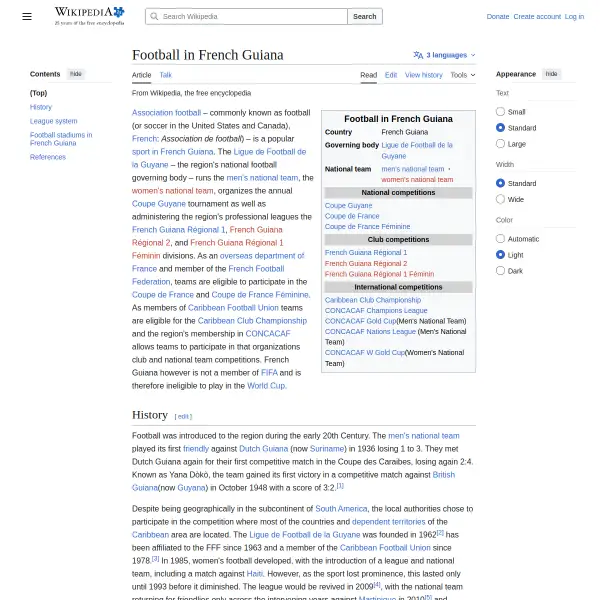Switch to the Talk tab

click(165, 75)
